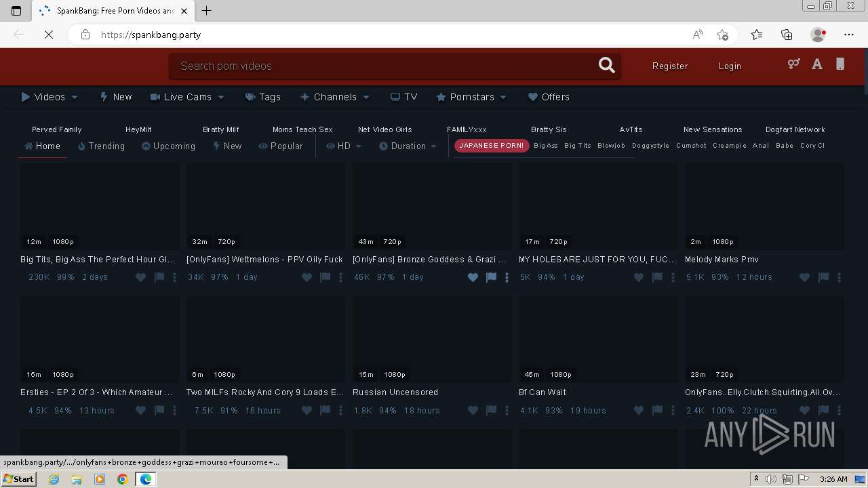Screen dimensions: 868x488
Task: Like the Wettmelons PPV video
Action: 307,277
